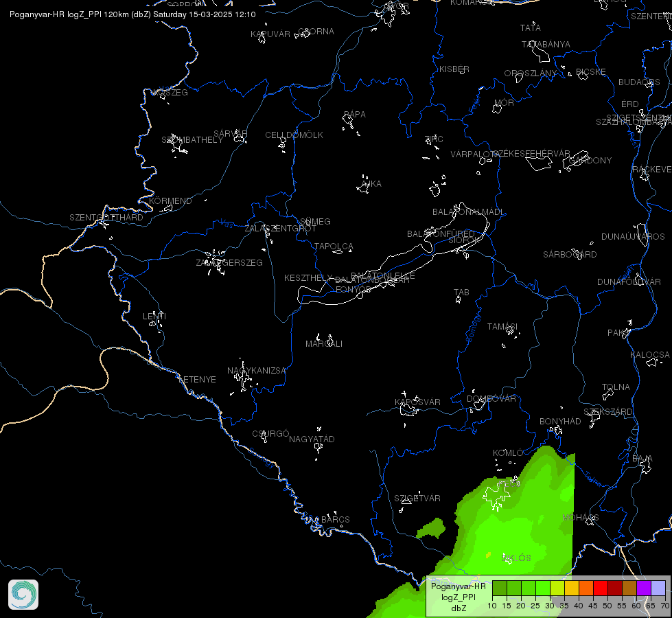
Task: Click the ZALASZENTGRÓT label
Action: point(280,229)
